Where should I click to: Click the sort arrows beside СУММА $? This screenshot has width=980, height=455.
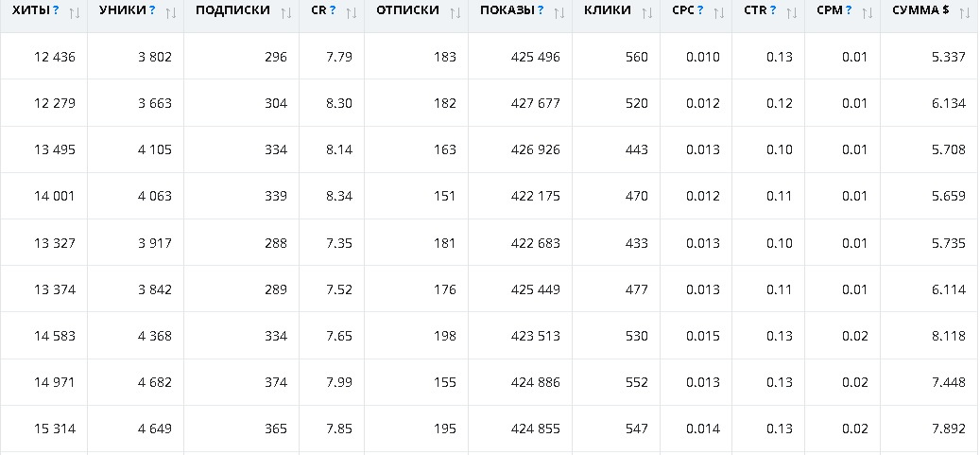pyautogui.click(x=964, y=12)
